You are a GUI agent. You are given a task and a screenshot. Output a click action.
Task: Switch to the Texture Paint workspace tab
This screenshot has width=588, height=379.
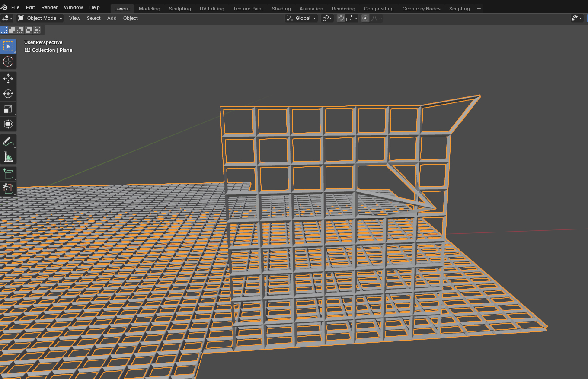point(248,9)
